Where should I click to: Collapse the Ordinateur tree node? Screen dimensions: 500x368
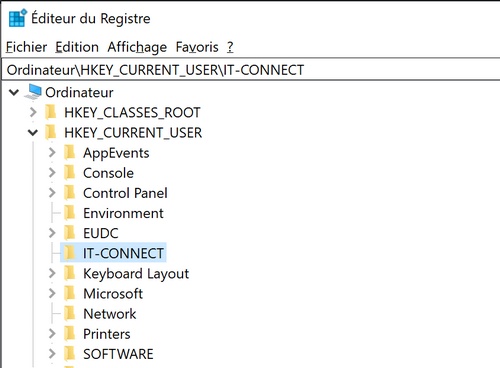click(x=14, y=92)
